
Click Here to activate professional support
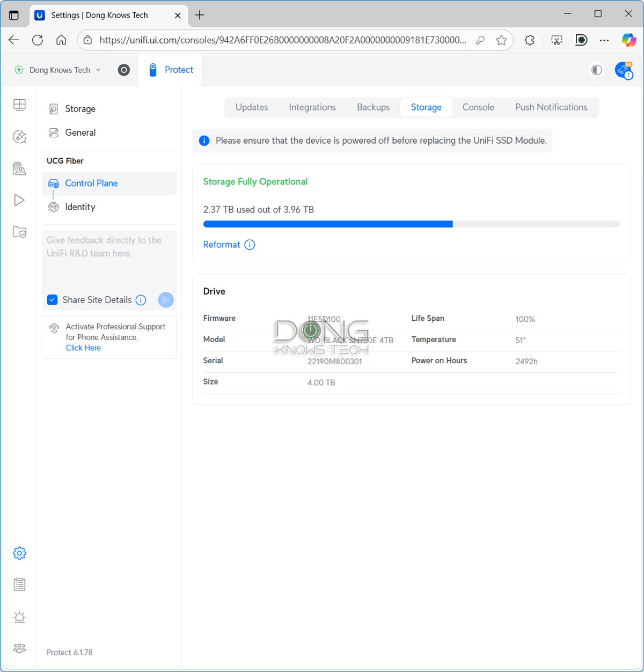pos(83,348)
